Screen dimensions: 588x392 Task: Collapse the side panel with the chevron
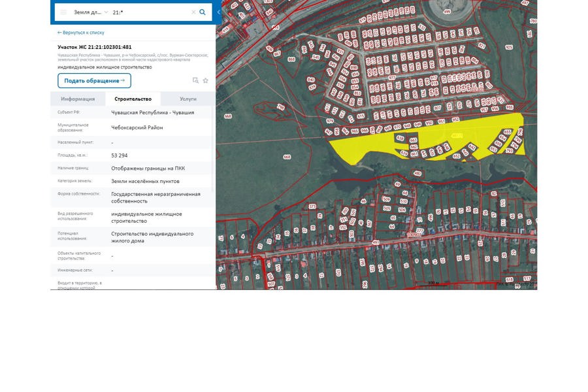click(219, 12)
